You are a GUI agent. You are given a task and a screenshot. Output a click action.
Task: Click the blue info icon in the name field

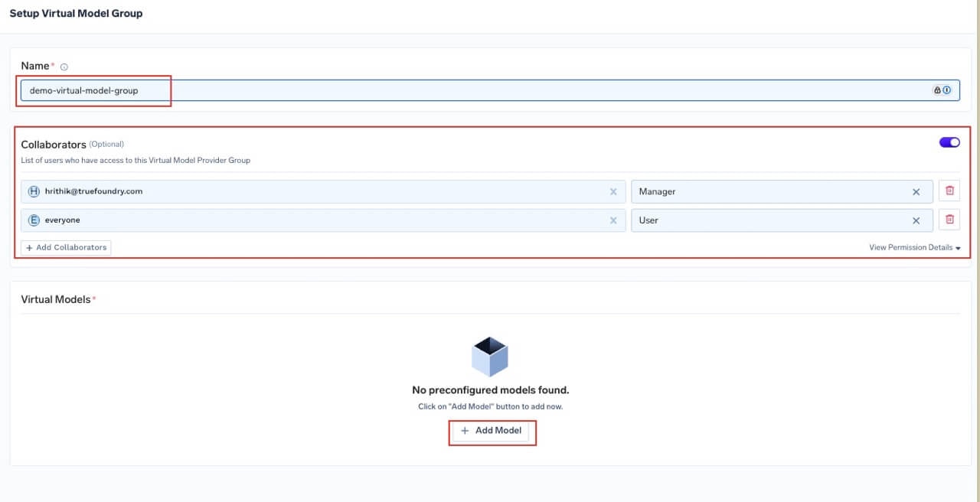[x=947, y=90]
